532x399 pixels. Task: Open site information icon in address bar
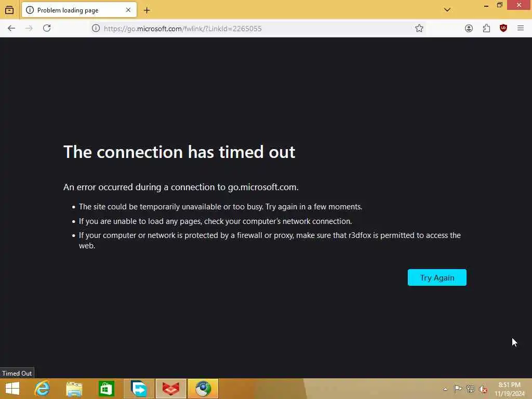tap(96, 28)
